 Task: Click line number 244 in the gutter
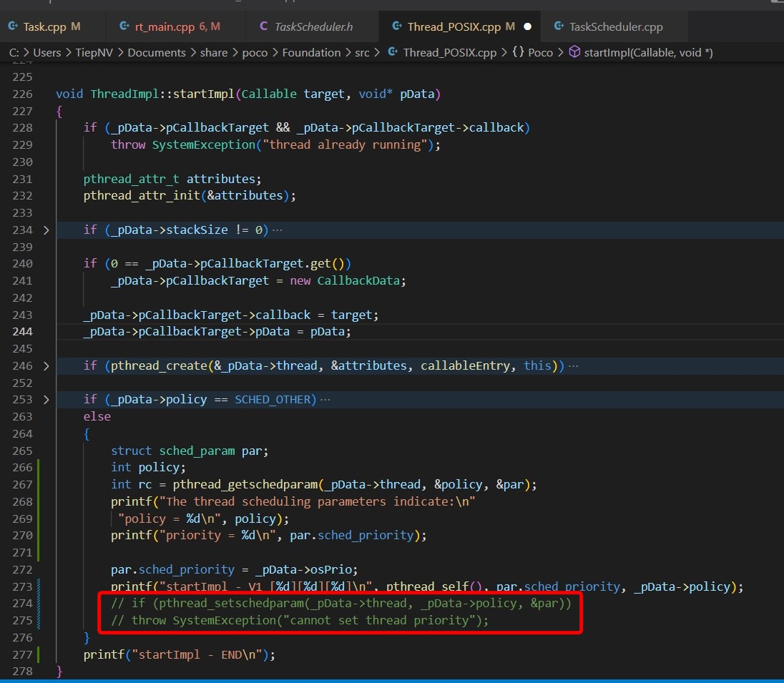tap(22, 332)
